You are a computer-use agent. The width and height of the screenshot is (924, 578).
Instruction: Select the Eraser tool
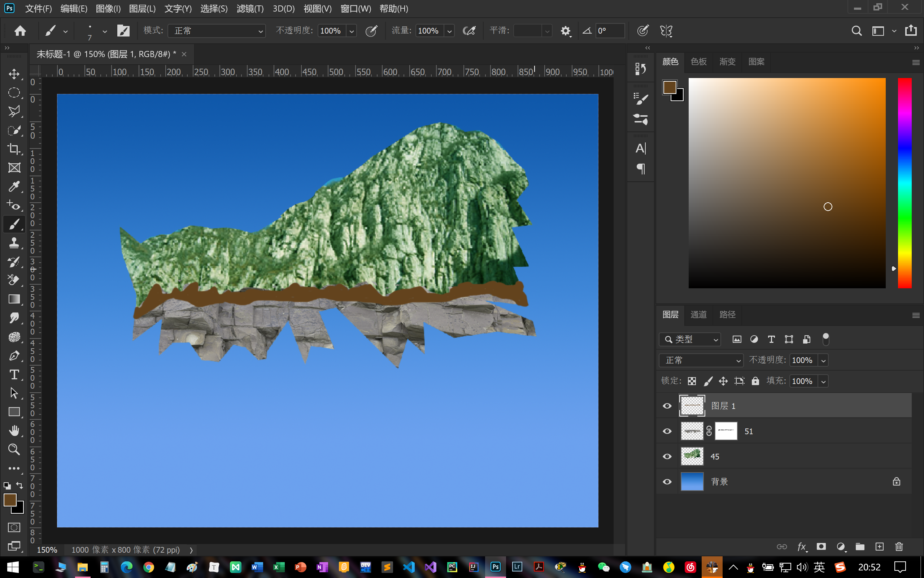(x=14, y=280)
